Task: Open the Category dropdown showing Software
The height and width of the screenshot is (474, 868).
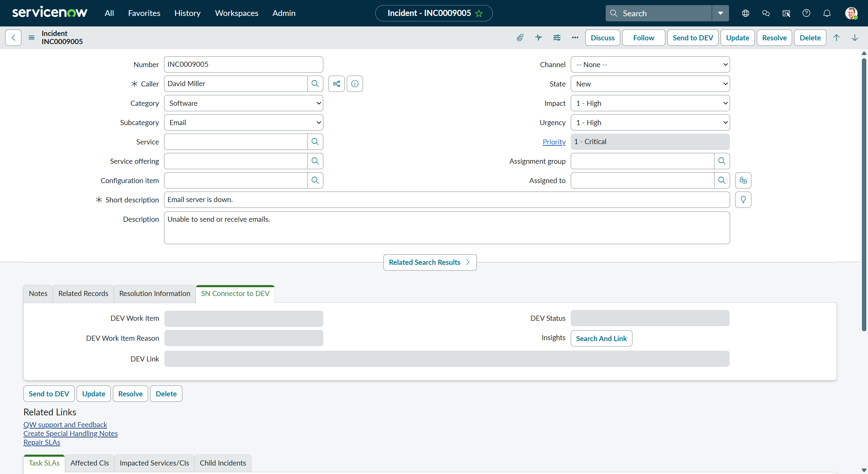Action: click(243, 103)
